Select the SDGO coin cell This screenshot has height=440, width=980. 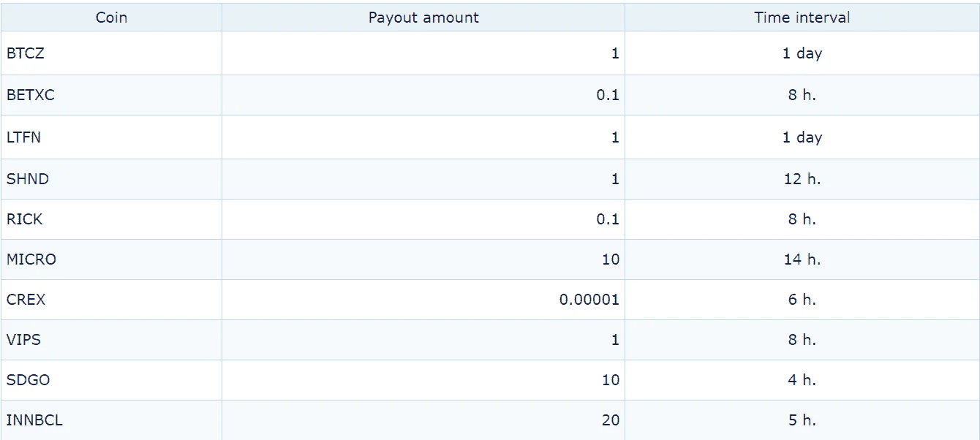pyautogui.click(x=111, y=380)
